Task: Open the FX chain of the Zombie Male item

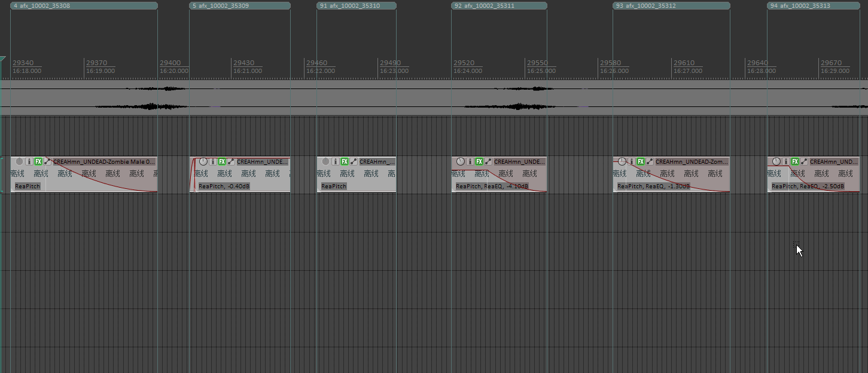Action: [x=38, y=161]
